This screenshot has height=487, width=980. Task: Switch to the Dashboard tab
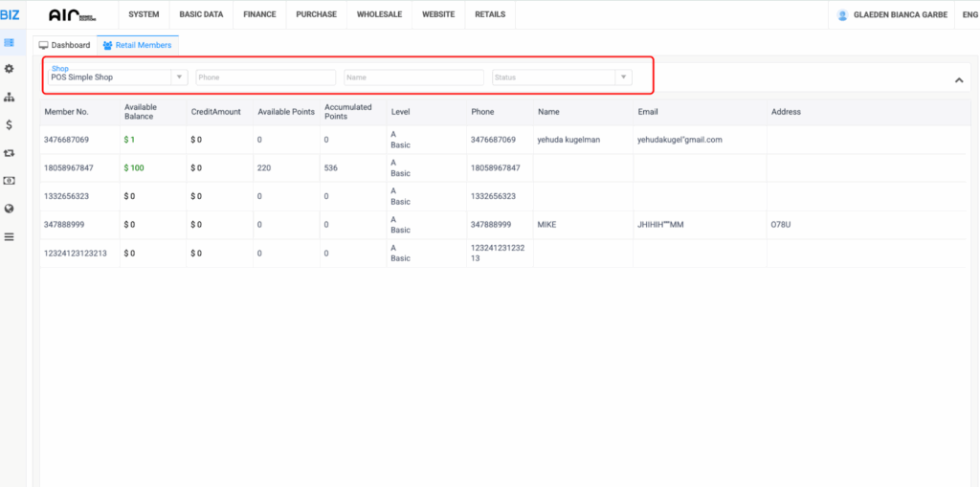pyautogui.click(x=64, y=45)
